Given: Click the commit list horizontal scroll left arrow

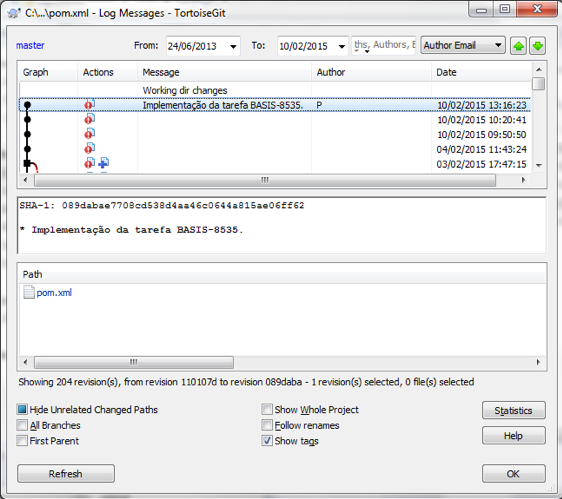Looking at the screenshot, I should coord(25,180).
